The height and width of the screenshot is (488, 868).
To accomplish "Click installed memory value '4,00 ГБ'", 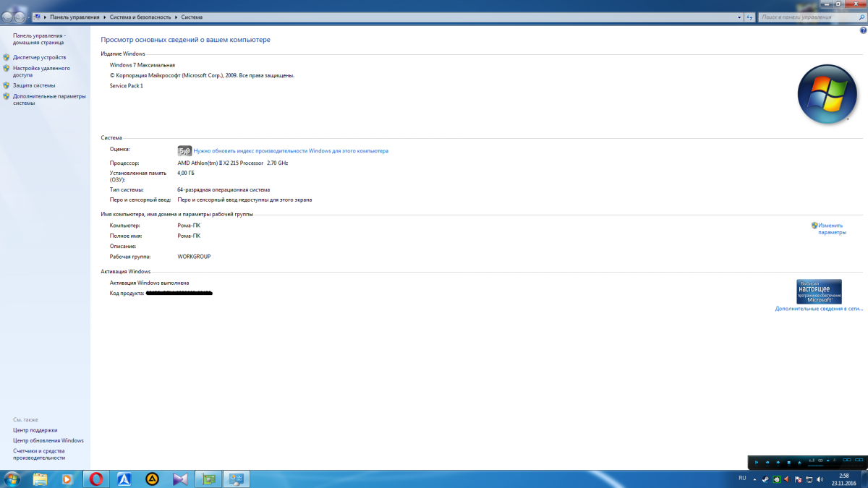I will point(186,173).
